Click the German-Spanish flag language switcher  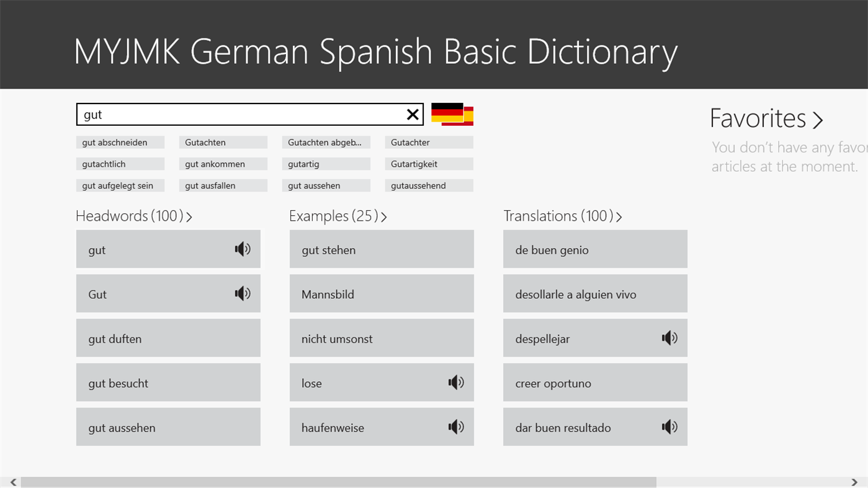click(452, 114)
